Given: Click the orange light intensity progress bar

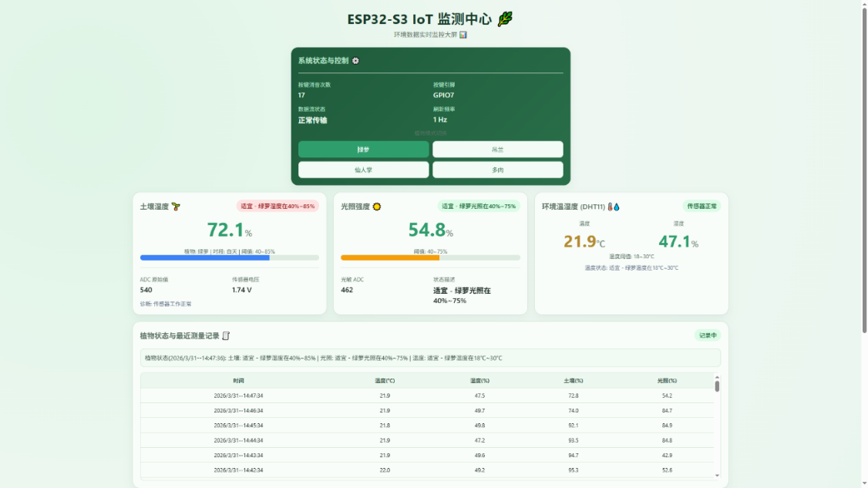Looking at the screenshot, I should pyautogui.click(x=389, y=257).
